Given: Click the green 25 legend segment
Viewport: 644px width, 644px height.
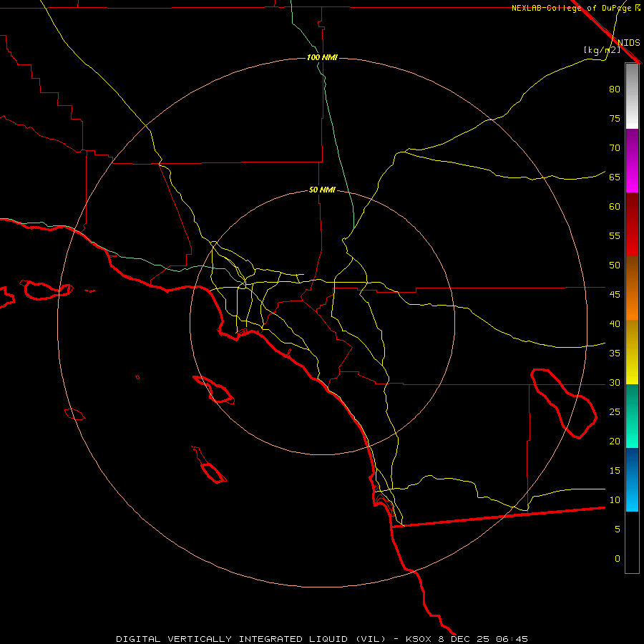Looking at the screenshot, I should (x=632, y=416).
